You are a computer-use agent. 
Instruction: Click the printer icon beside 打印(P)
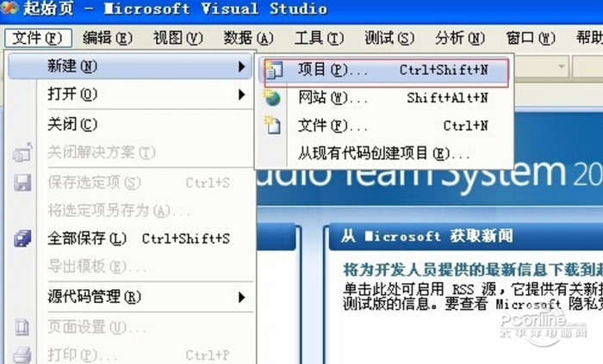click(x=22, y=355)
